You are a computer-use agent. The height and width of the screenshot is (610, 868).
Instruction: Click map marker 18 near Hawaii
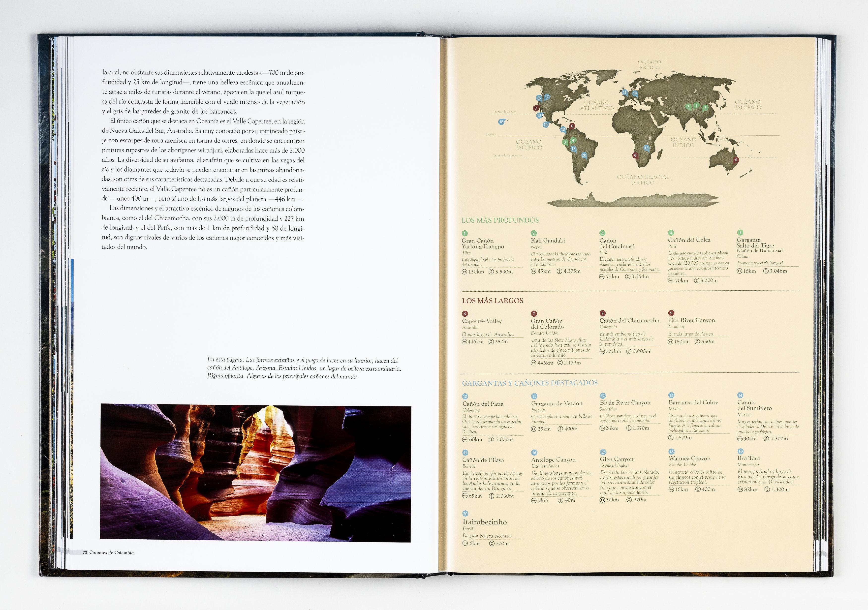point(501,122)
